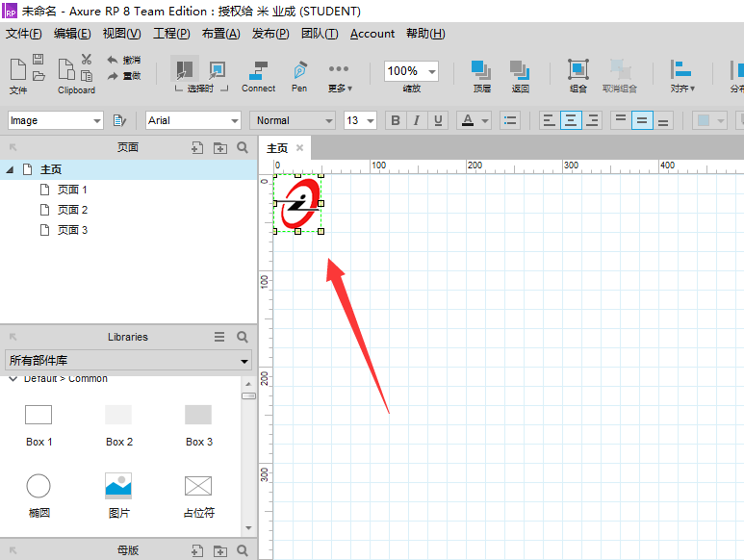The image size is (744, 560).
Task: Open the Align dropdown
Action: click(x=682, y=76)
